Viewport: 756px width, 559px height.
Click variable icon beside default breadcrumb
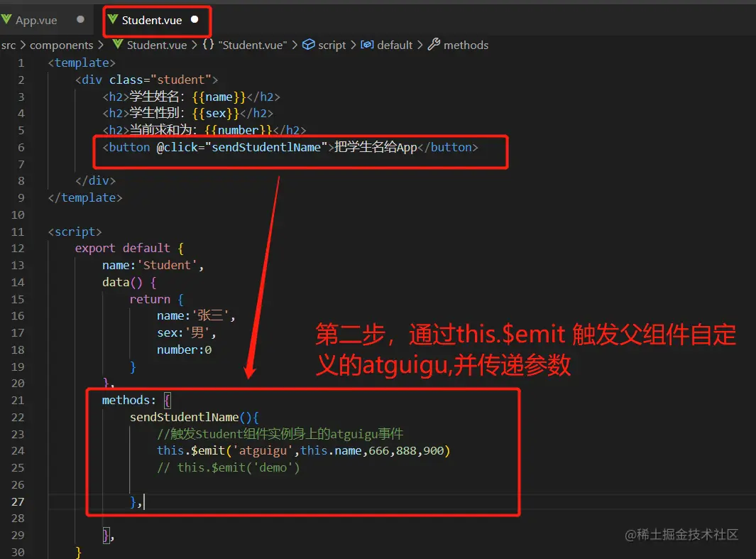click(368, 44)
